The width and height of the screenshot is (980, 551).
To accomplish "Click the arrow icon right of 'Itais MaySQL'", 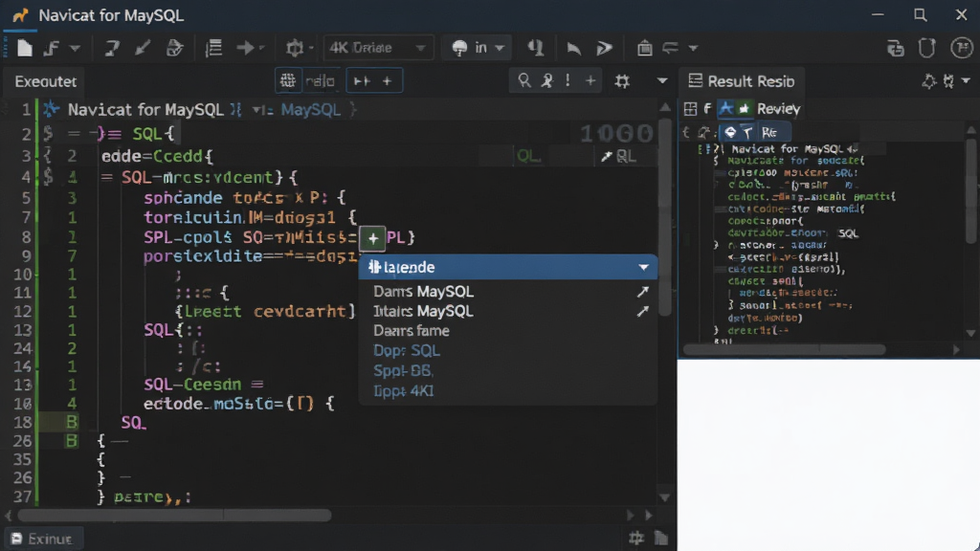I will (642, 311).
